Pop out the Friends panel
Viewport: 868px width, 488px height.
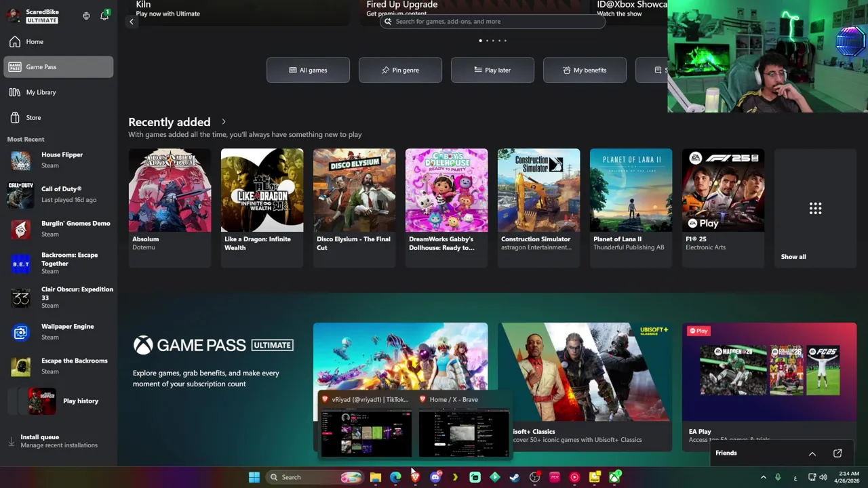(x=837, y=453)
